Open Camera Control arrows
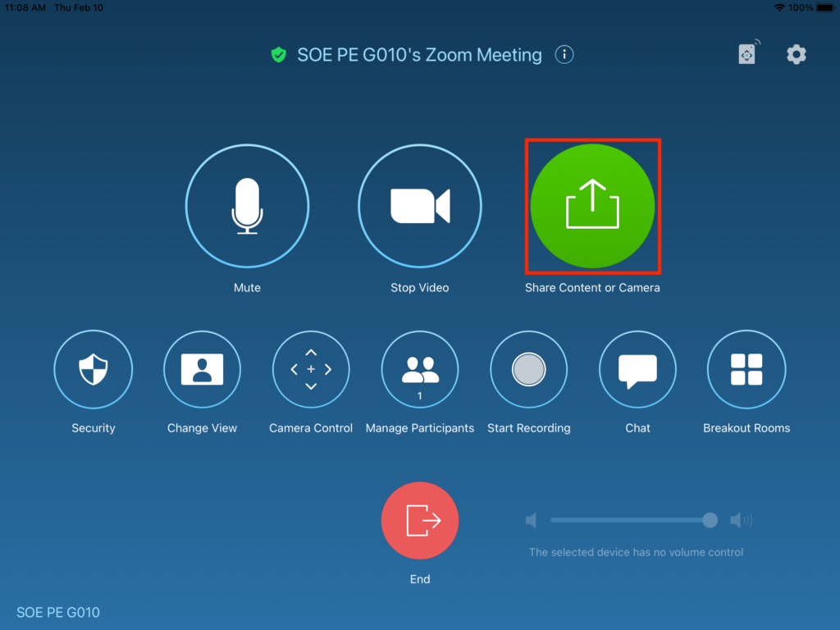Image resolution: width=840 pixels, height=630 pixels. tap(311, 369)
